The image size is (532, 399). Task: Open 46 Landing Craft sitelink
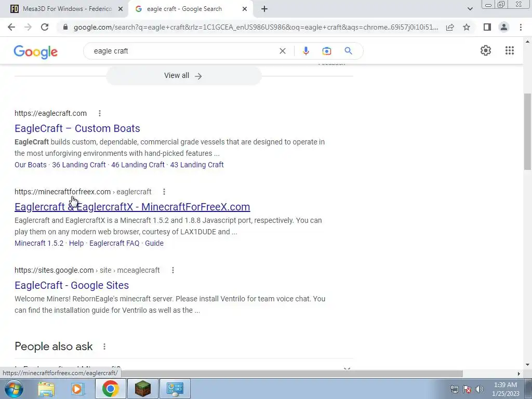point(138,165)
